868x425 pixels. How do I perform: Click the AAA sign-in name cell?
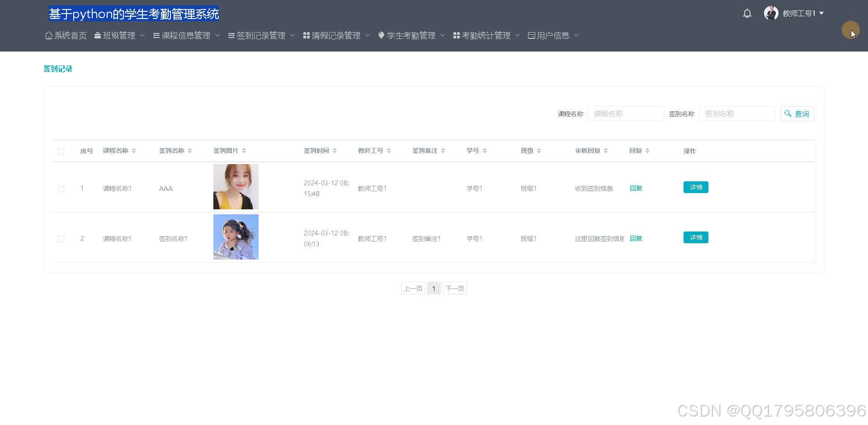166,189
